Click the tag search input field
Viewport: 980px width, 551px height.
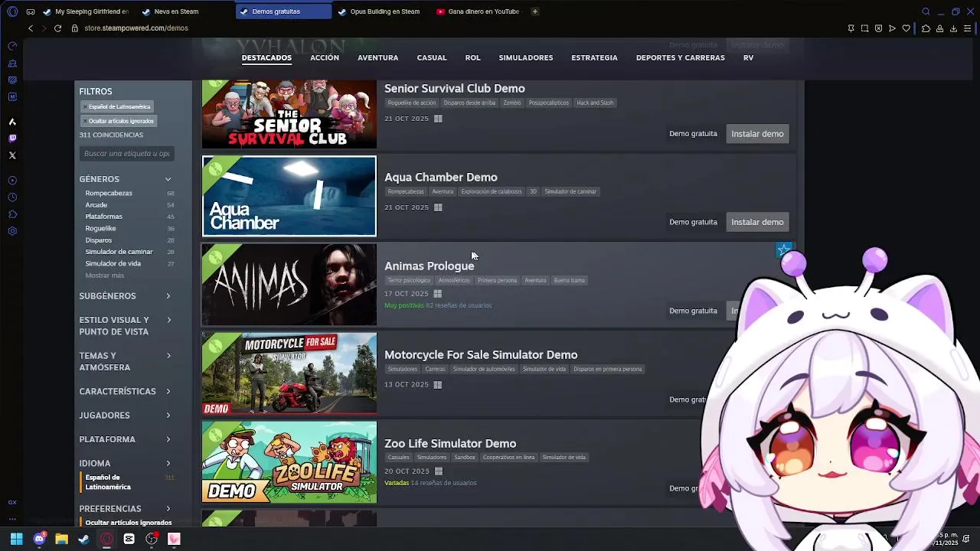click(x=127, y=154)
